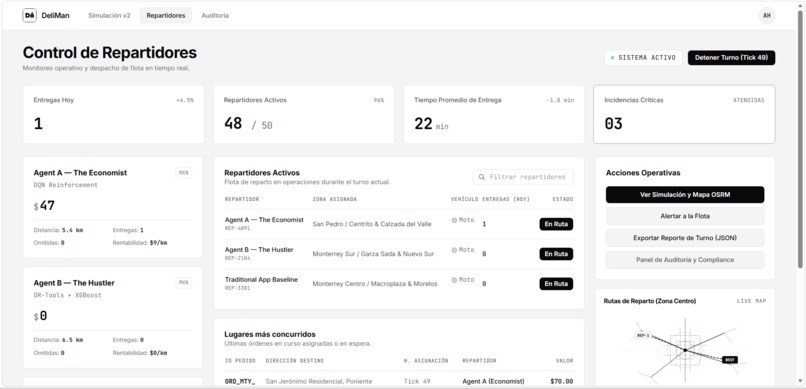
Task: Open Ver Simulación y Mapa OSRM
Action: 685,195
